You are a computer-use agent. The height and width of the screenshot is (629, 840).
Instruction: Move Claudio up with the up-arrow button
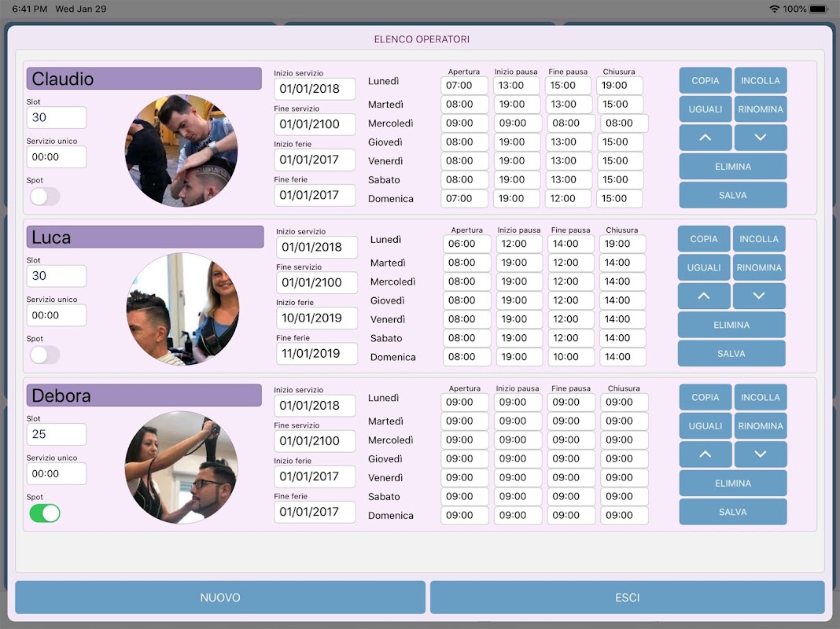click(705, 138)
